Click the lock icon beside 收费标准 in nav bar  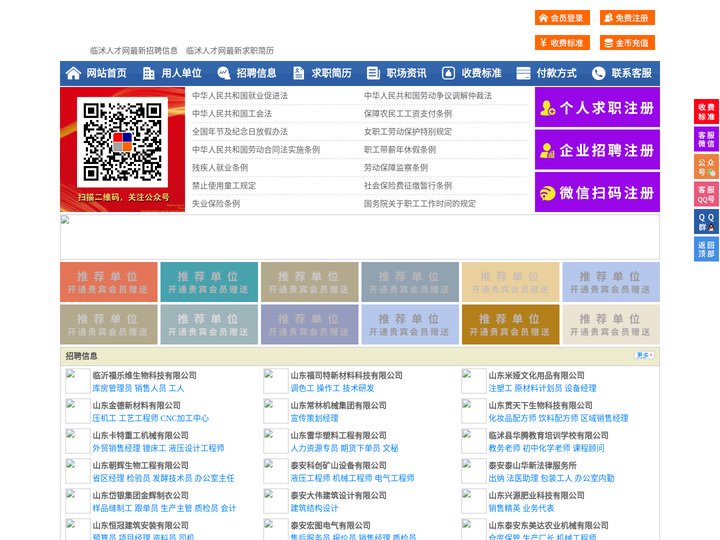point(448,73)
